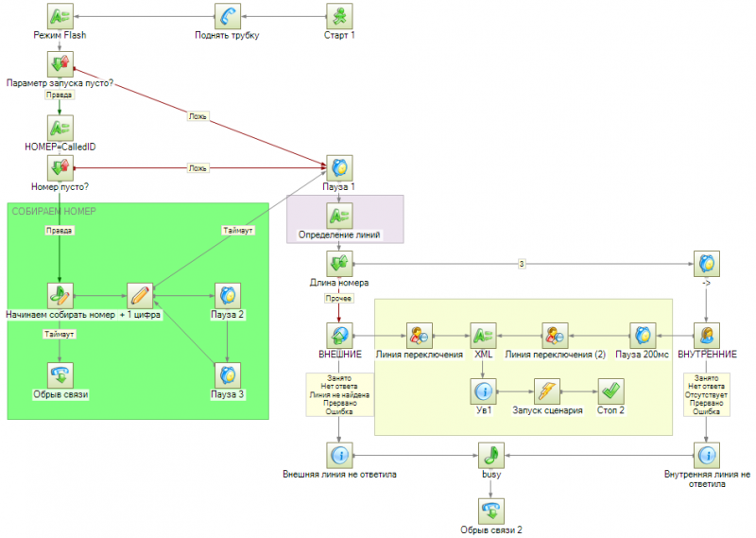Select the Запуск сценария lightning icon

547,391
